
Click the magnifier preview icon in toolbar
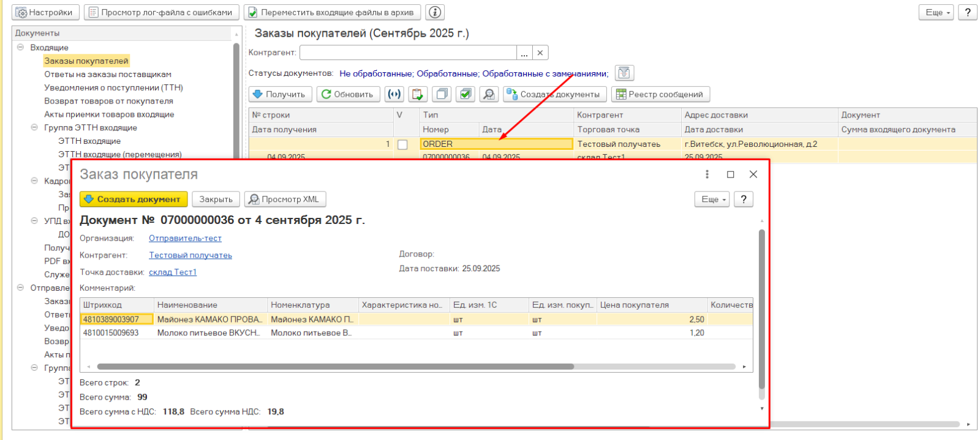489,94
